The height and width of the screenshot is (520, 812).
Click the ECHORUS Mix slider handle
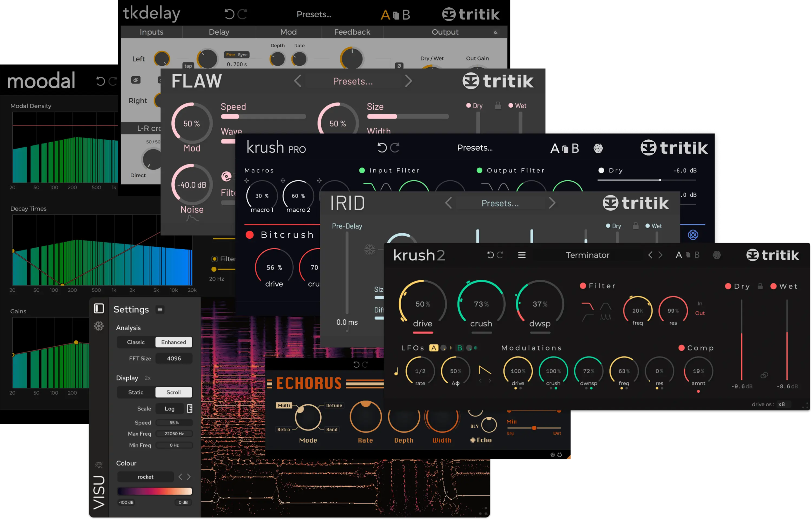pos(534,428)
